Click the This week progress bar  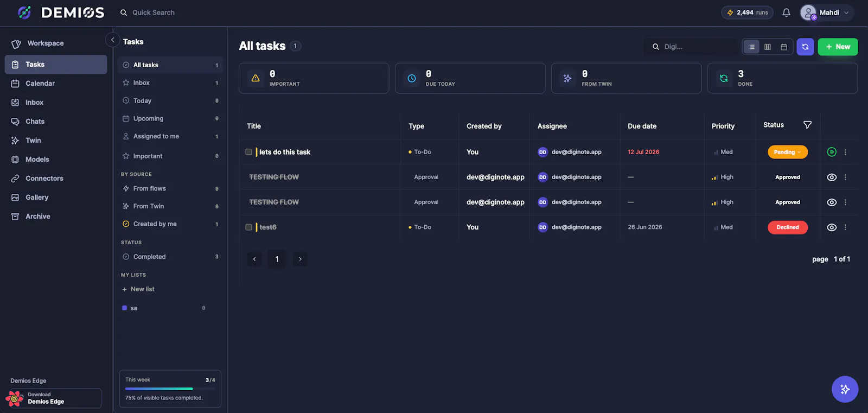pyautogui.click(x=170, y=389)
